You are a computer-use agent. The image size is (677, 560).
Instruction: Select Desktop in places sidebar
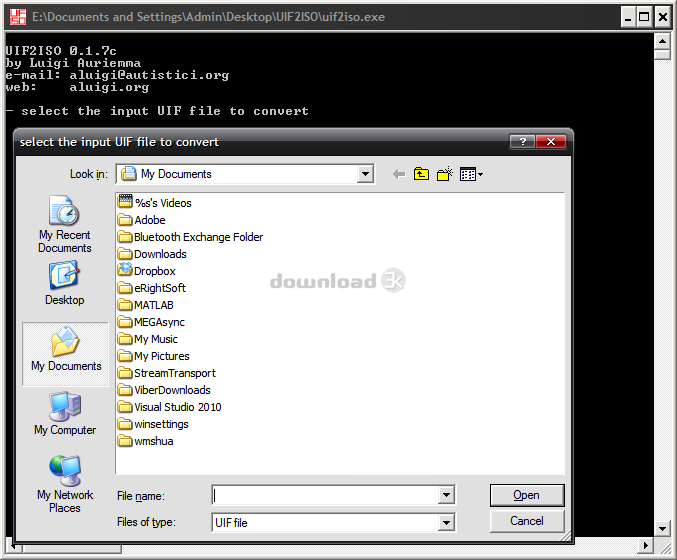65,283
